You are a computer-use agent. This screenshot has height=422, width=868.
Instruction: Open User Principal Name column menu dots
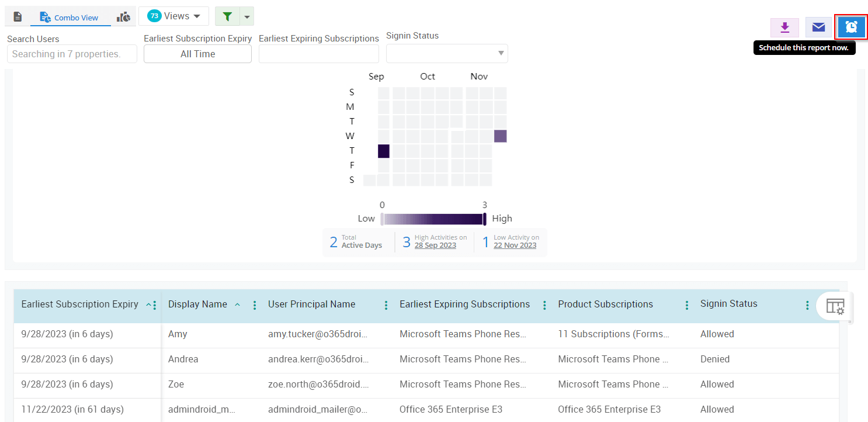pos(386,305)
